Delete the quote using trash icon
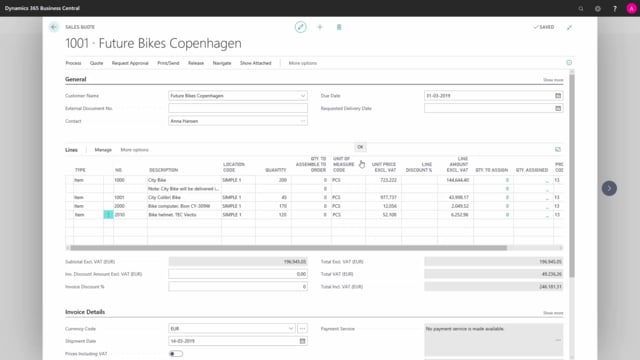Screen dimensions: 640x360 339,27
